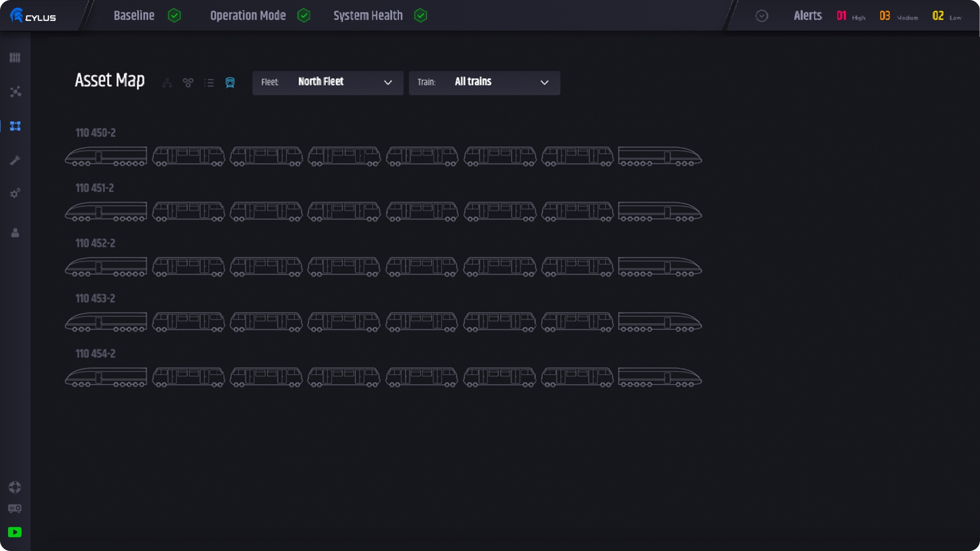Open the network nodes icon in sidebar
This screenshot has width=980, height=551.
(15, 92)
